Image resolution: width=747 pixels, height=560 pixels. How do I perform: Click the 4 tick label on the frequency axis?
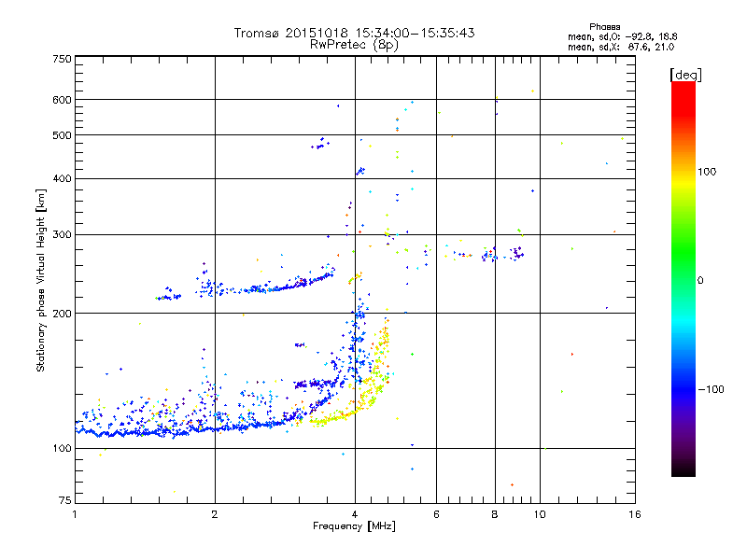click(x=355, y=514)
